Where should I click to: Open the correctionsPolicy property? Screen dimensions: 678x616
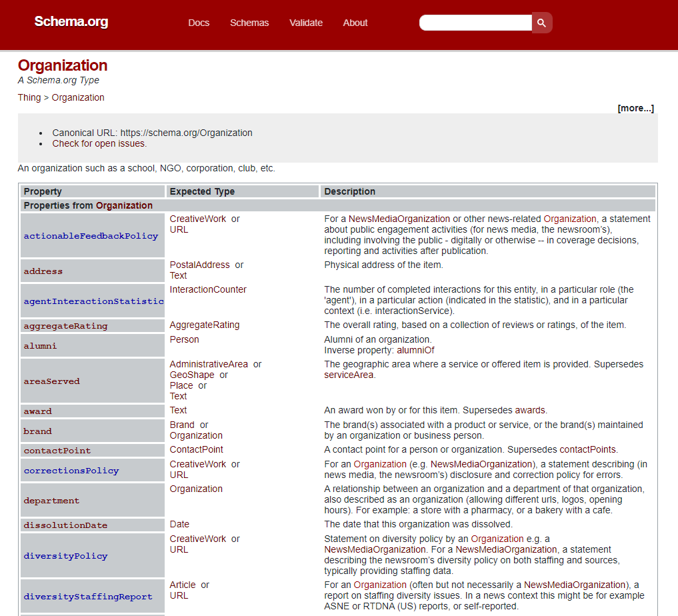tap(71, 470)
